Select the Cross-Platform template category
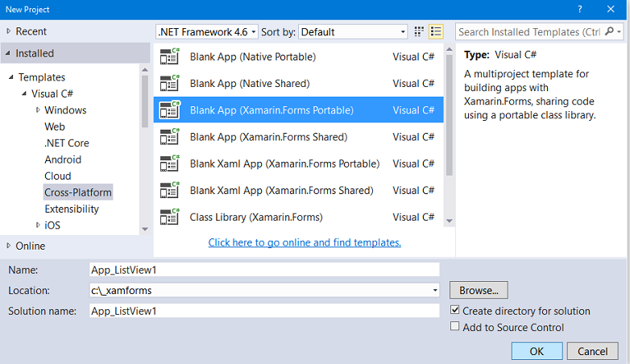630x364 pixels. click(x=78, y=192)
